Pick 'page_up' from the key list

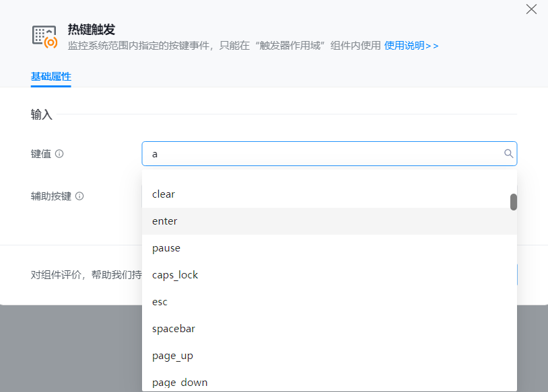tap(172, 356)
